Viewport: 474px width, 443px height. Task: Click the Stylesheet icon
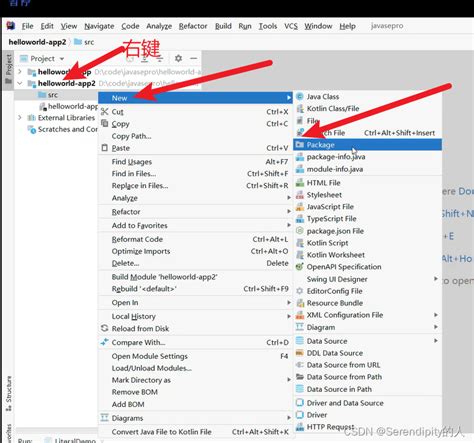pyautogui.click(x=300, y=195)
